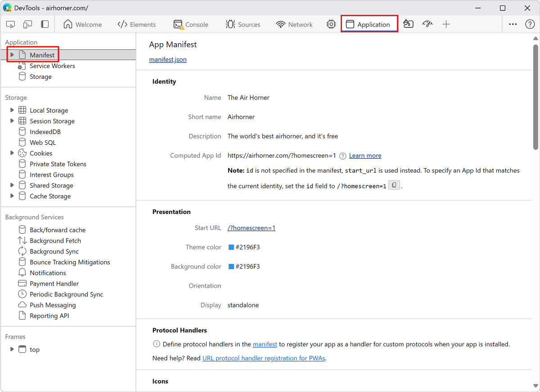Open the Memory tool chip icon
Screen dimensions: 540x392
coord(331,24)
